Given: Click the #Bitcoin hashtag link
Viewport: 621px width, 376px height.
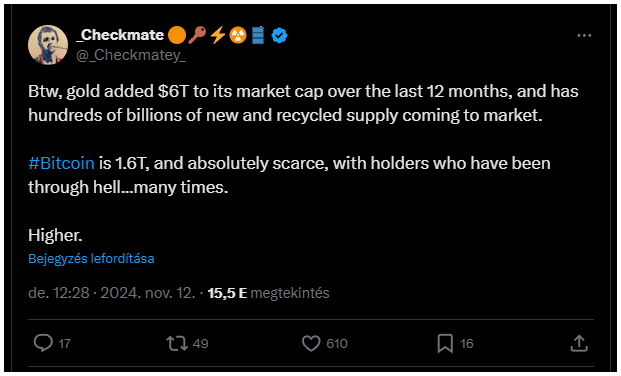Looking at the screenshot, I should pos(61,163).
